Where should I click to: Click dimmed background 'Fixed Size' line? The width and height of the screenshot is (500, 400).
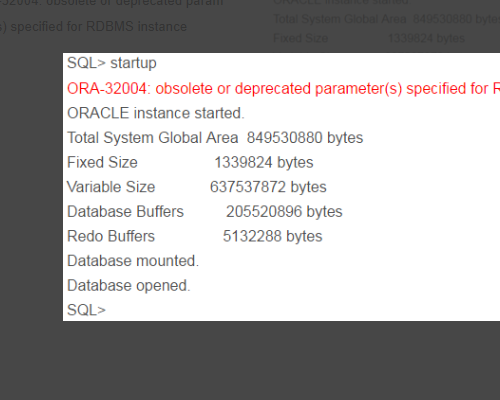point(369,38)
